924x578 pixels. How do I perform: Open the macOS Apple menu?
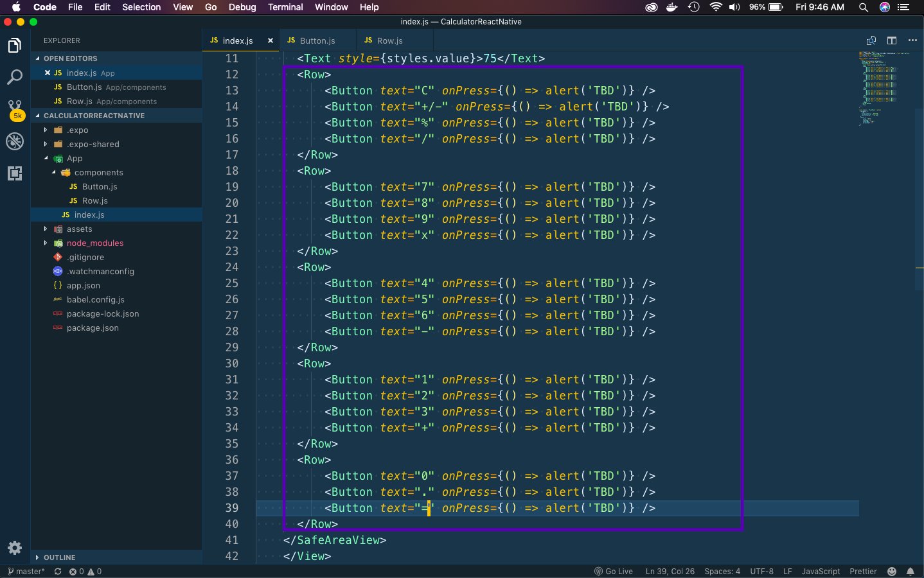(x=16, y=7)
